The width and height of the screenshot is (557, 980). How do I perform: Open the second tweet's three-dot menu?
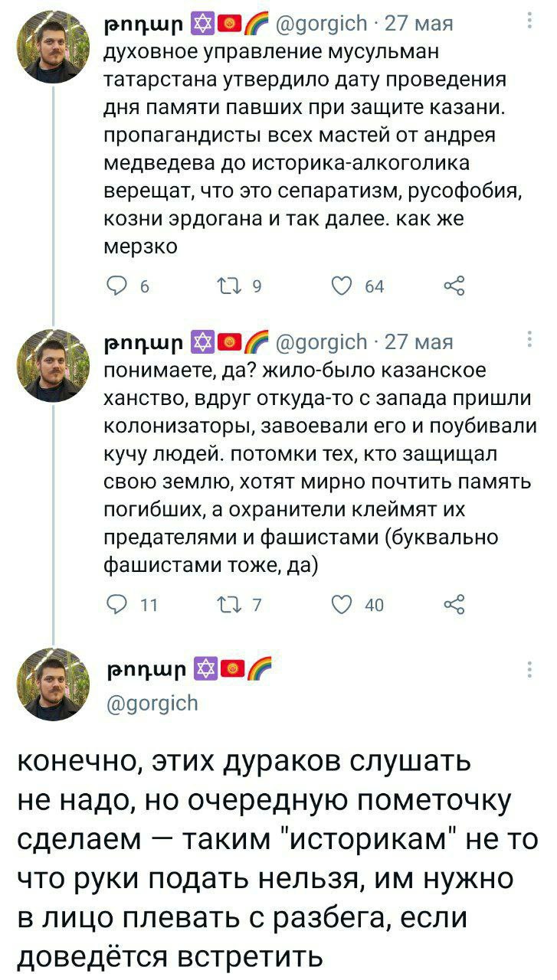(x=528, y=338)
